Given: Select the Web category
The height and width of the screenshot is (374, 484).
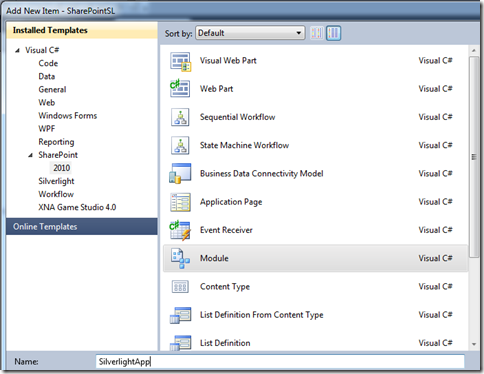Looking at the screenshot, I should pyautogui.click(x=46, y=103).
